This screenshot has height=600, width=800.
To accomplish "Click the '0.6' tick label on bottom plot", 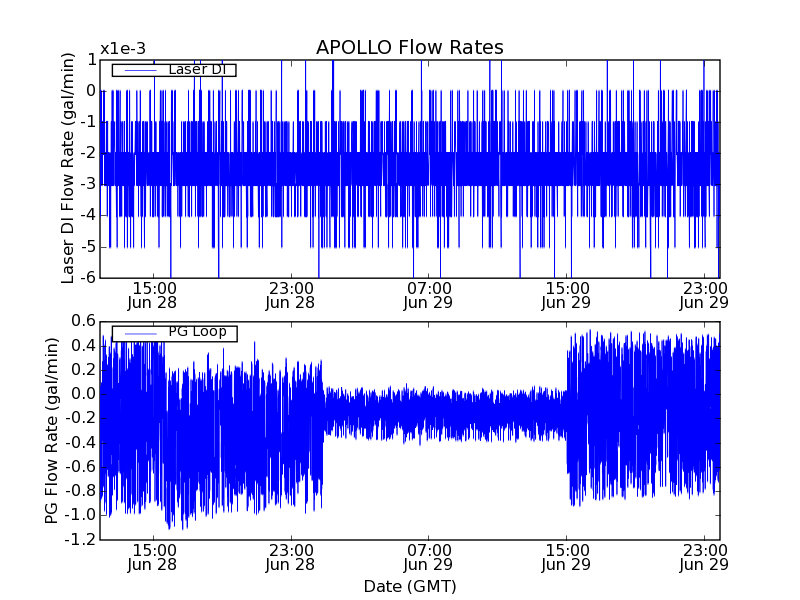I will pos(83,321).
